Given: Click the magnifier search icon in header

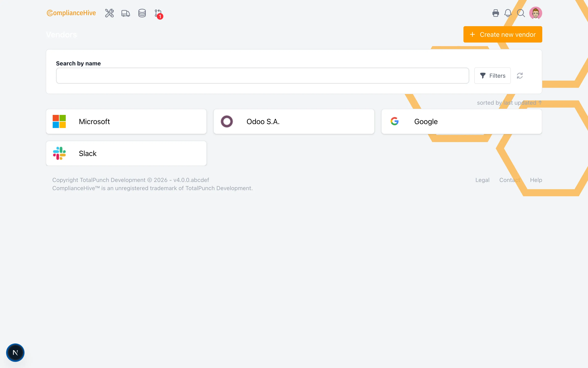Looking at the screenshot, I should pyautogui.click(x=521, y=13).
